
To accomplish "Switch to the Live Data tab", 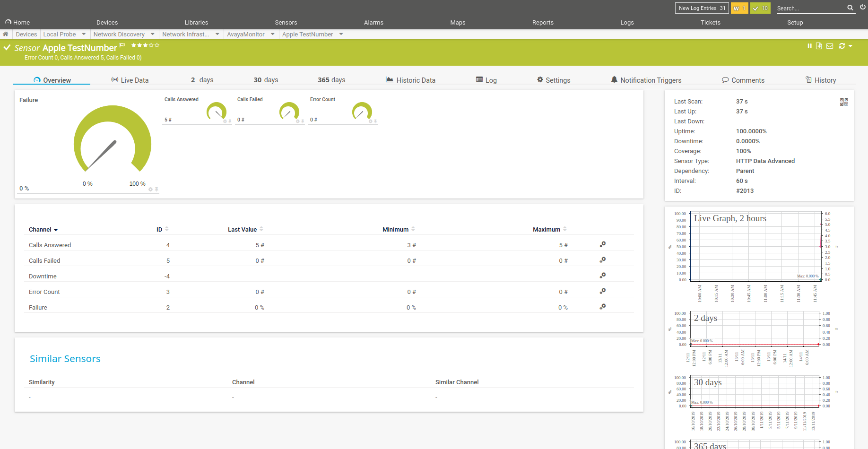I will pyautogui.click(x=130, y=80).
